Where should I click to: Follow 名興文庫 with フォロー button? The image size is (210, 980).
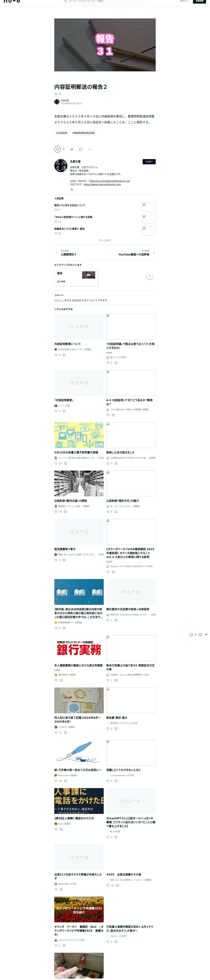pos(149,162)
